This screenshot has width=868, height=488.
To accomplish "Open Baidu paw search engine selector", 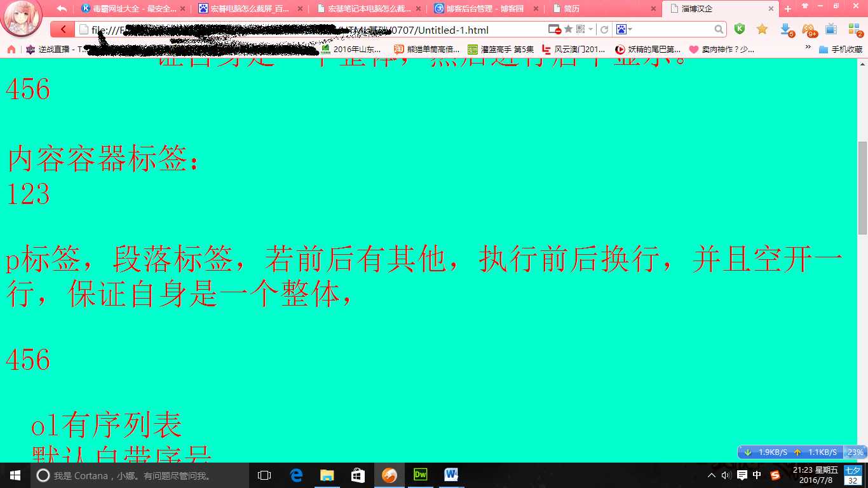I will point(623,29).
